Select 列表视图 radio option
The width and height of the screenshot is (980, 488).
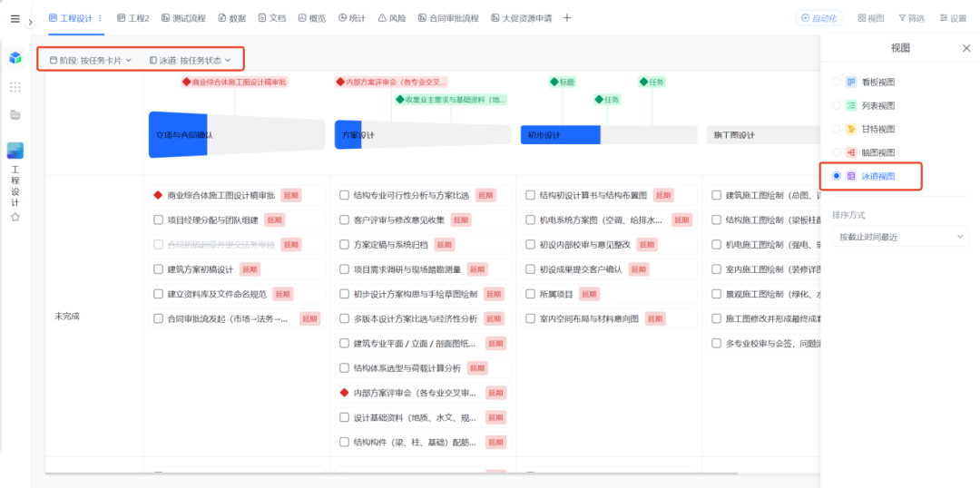837,105
